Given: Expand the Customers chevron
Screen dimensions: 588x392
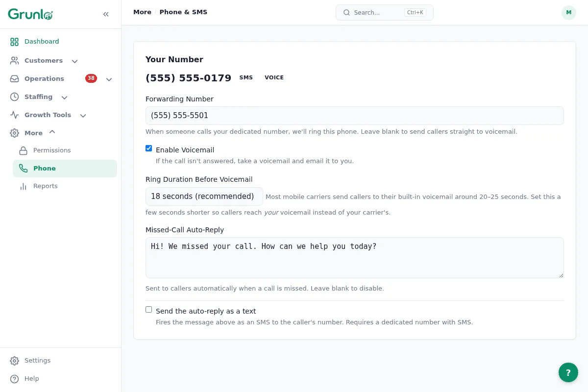Looking at the screenshot, I should [x=74, y=61].
